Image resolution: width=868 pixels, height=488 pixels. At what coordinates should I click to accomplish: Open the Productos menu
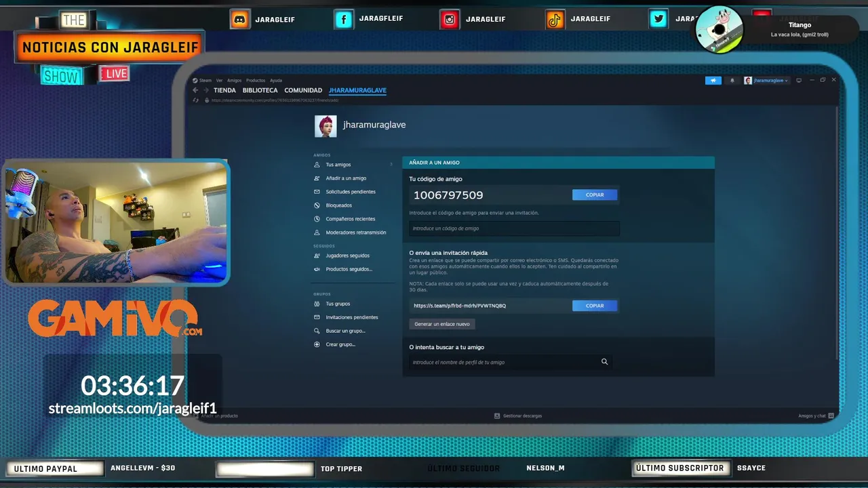tap(256, 81)
